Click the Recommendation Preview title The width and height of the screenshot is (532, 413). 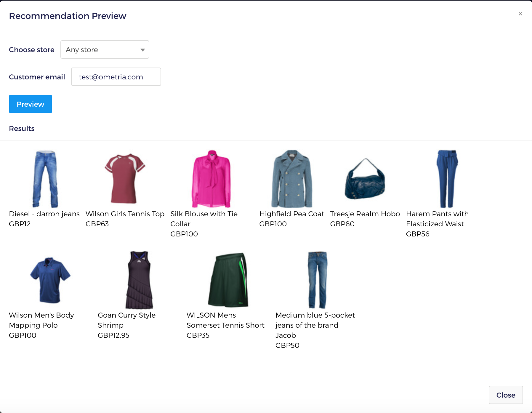tap(68, 16)
